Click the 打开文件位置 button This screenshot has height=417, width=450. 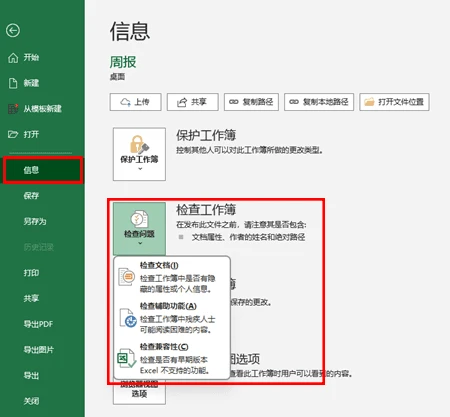click(x=394, y=102)
